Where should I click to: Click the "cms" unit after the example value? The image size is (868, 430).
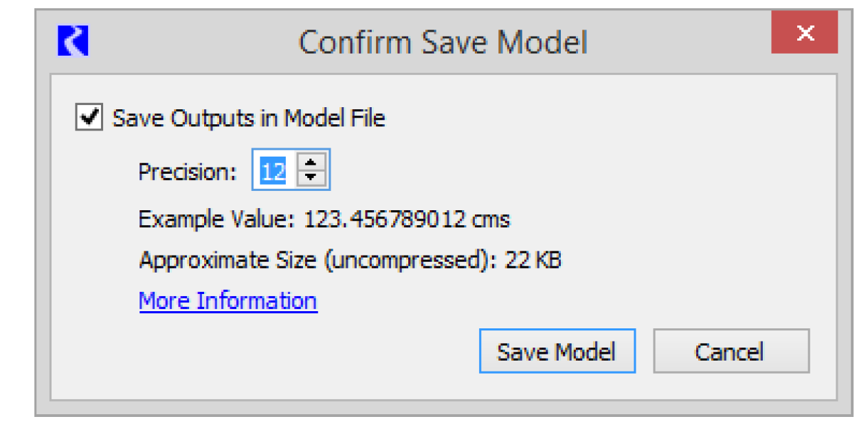[x=491, y=220]
